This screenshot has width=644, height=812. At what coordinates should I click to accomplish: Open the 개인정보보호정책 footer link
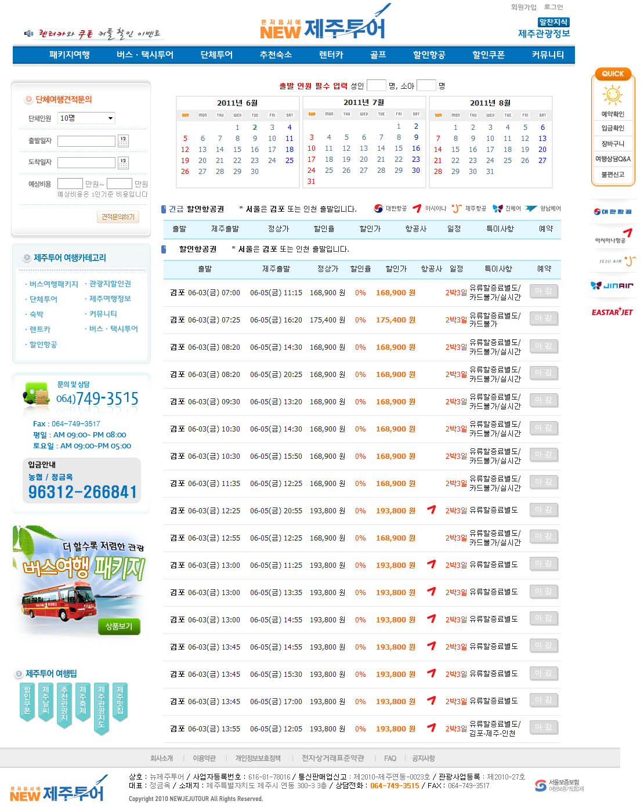[x=258, y=758]
